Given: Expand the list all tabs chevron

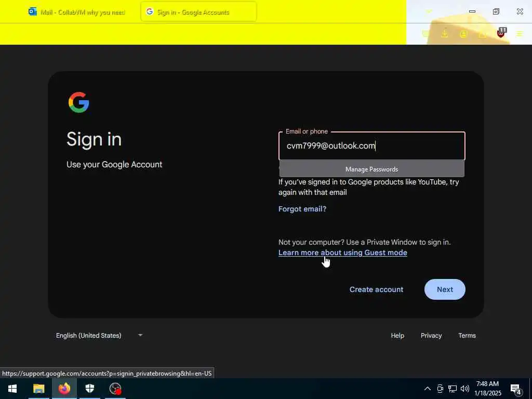Looking at the screenshot, I should 429,11.
